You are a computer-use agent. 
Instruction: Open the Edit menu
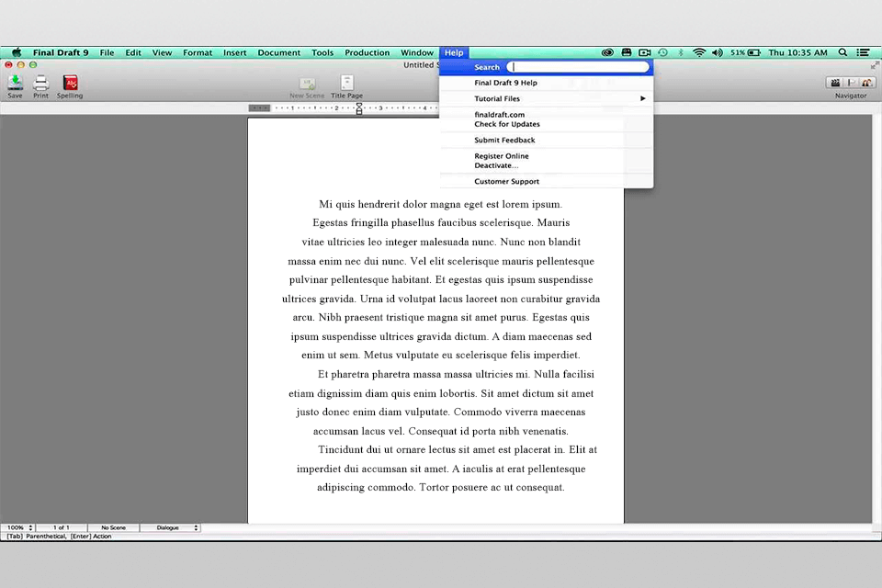coord(133,52)
